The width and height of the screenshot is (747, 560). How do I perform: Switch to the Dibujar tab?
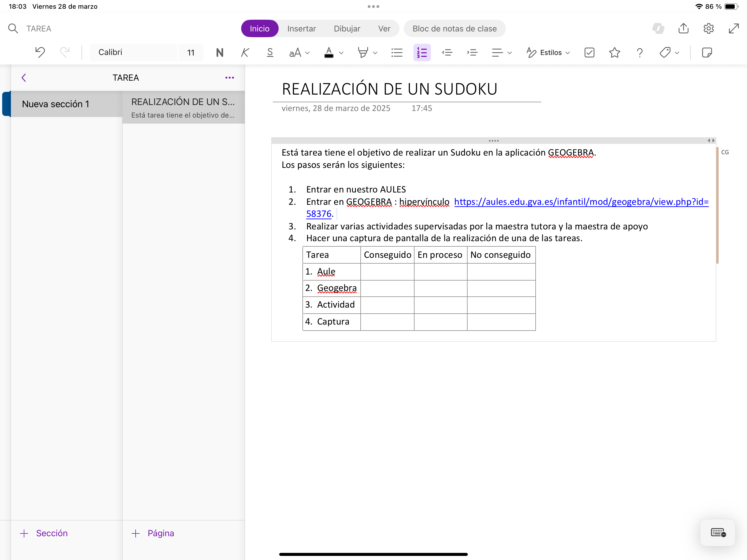pos(347,28)
